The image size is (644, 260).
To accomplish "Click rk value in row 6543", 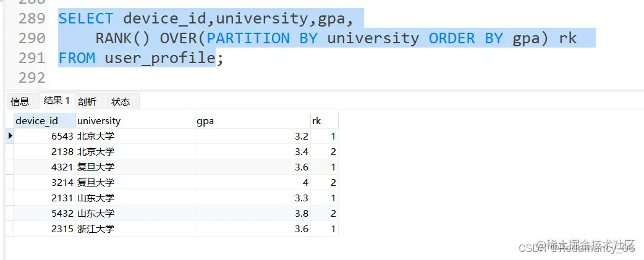I will (324, 136).
